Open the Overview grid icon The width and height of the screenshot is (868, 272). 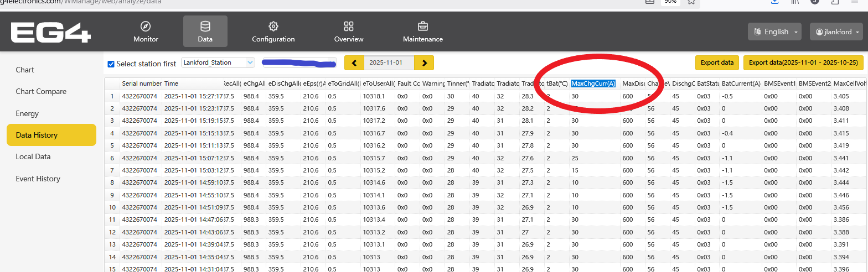pos(348,27)
